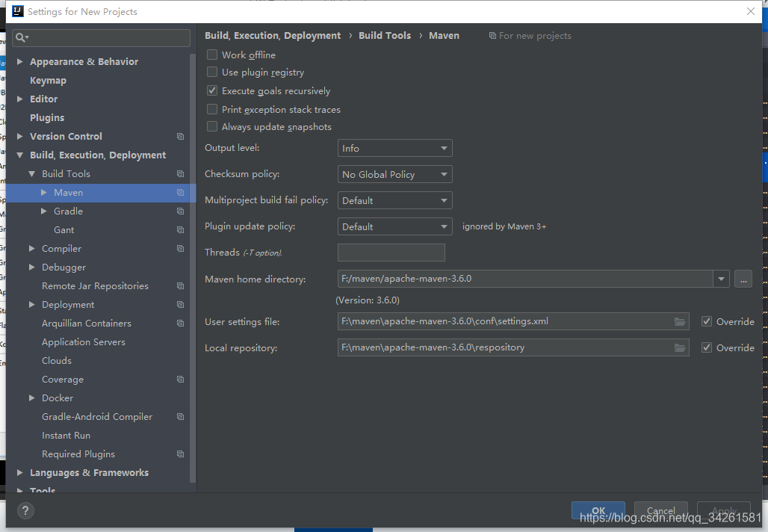Click the settings search field
Screen dimensions: 768x532
(102, 37)
